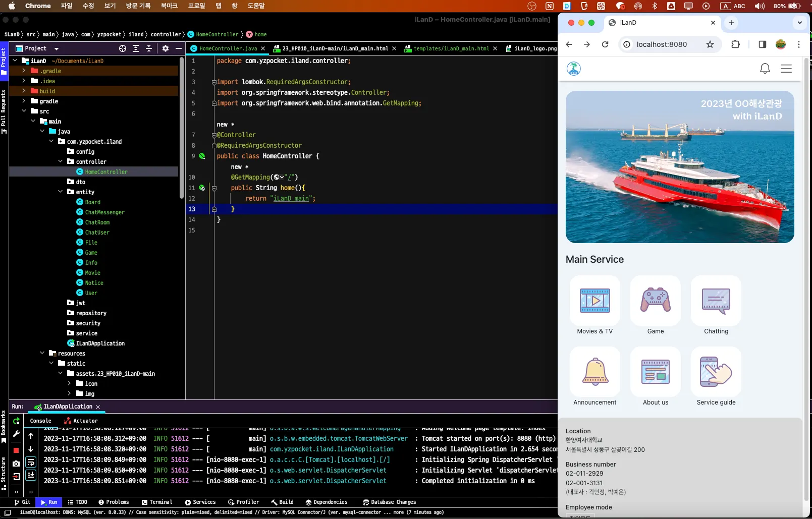
Task: Switch to templates/iLanD_main.html editor tab
Action: [x=451, y=48]
